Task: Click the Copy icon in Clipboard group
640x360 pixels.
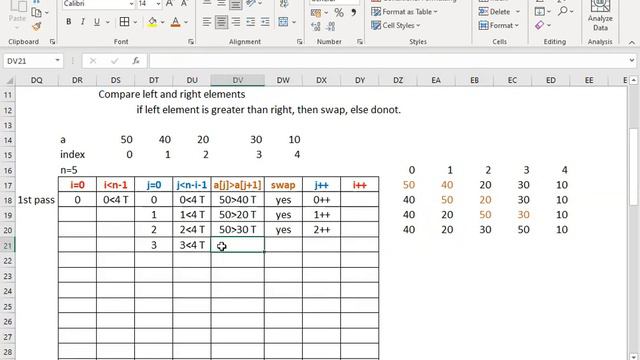Action: click(x=36, y=12)
